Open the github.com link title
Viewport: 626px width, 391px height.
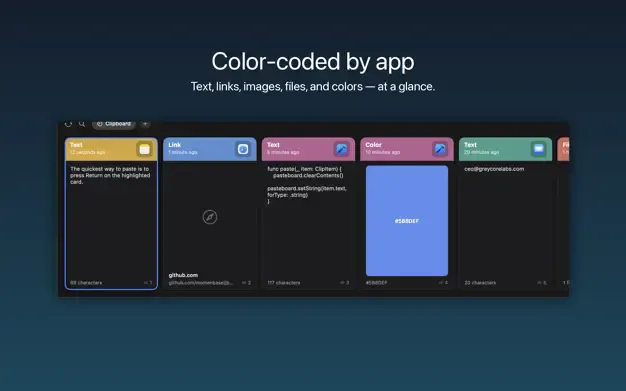[x=183, y=275]
